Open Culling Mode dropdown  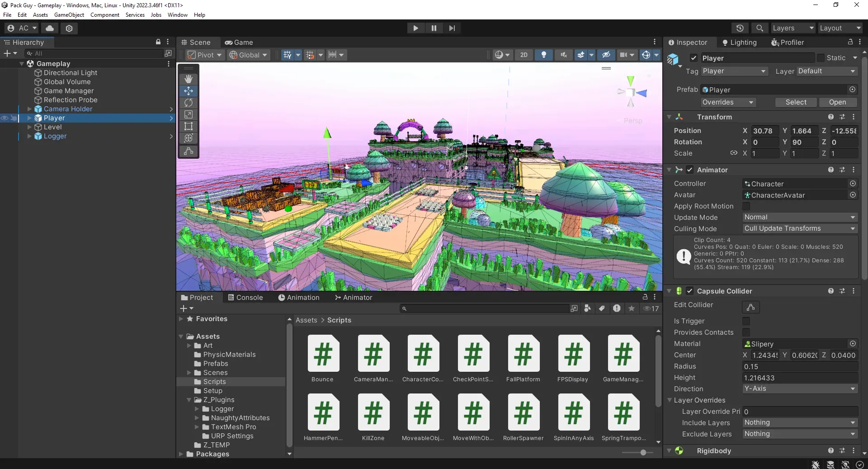point(800,229)
